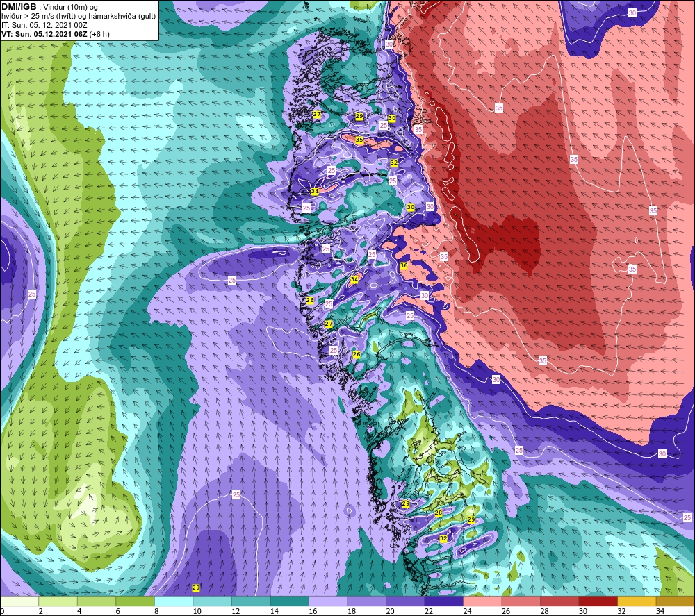This screenshot has height=616, width=695.
Task: Click the legend scale number 2
Action: point(41,611)
